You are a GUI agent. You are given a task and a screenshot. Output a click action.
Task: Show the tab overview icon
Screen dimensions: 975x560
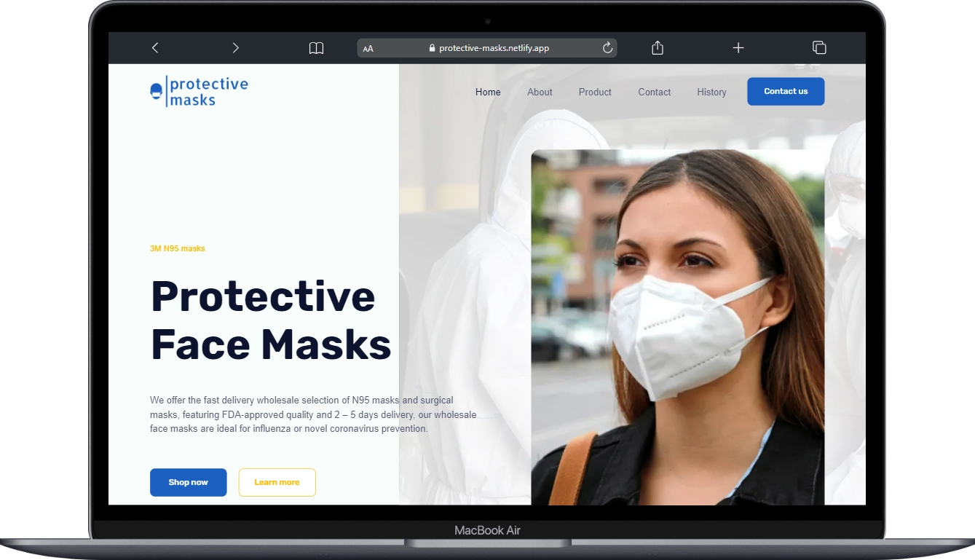pyautogui.click(x=819, y=48)
